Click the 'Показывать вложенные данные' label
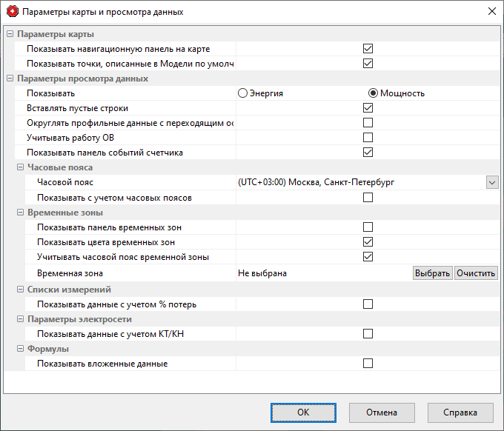This screenshot has height=431, width=504. tap(102, 364)
